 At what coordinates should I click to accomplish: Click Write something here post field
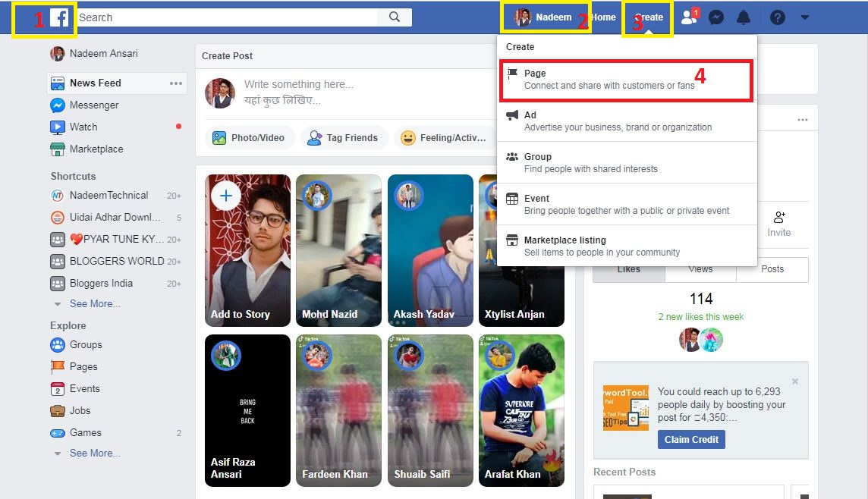click(299, 92)
